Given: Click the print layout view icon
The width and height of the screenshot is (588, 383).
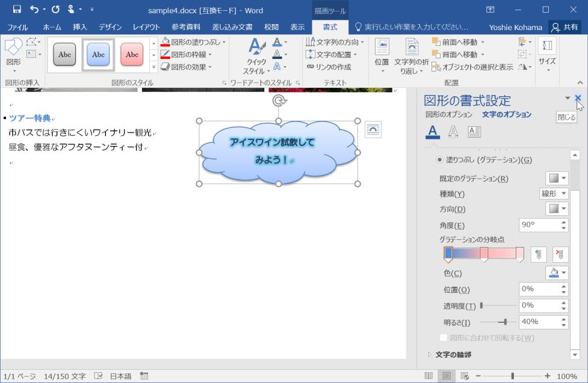Looking at the screenshot, I should point(447,376).
